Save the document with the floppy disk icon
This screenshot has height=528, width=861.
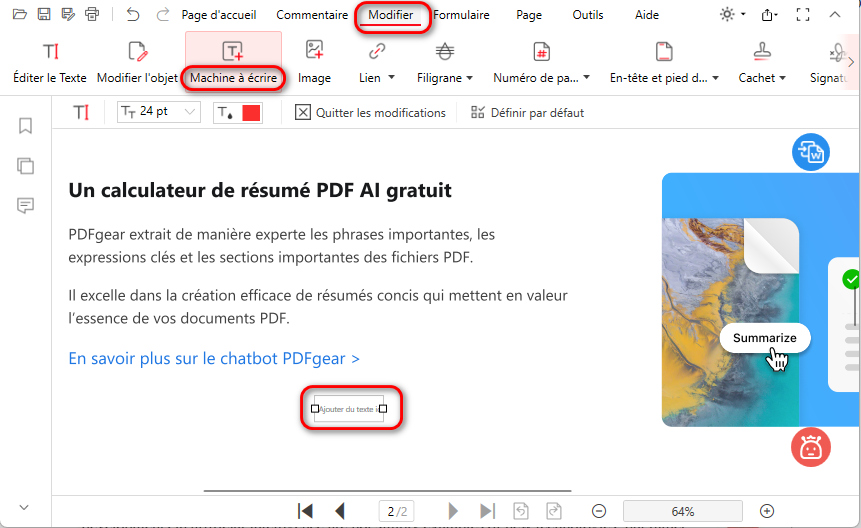[44, 14]
